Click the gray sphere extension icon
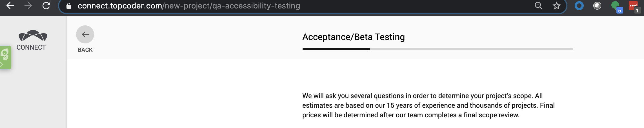Image resolution: width=644 pixels, height=128 pixels. click(x=597, y=6)
